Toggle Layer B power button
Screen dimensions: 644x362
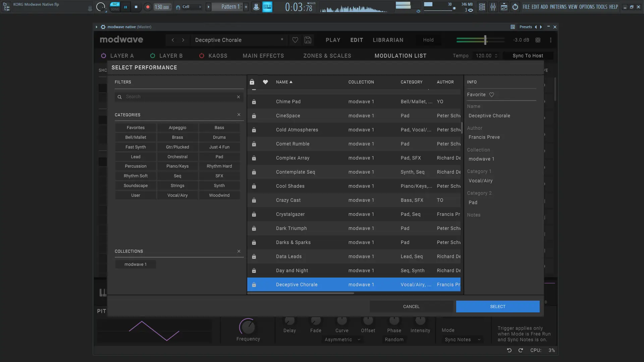click(x=153, y=56)
